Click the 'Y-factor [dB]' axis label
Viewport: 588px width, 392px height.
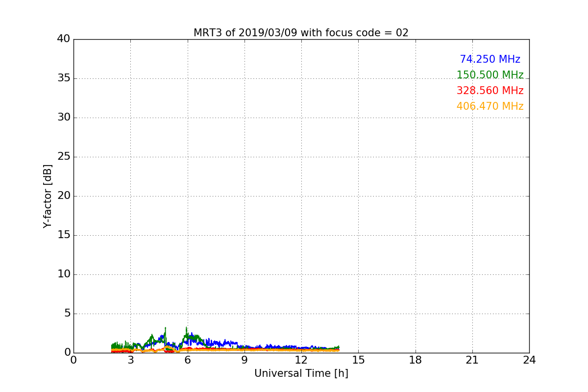coord(48,196)
